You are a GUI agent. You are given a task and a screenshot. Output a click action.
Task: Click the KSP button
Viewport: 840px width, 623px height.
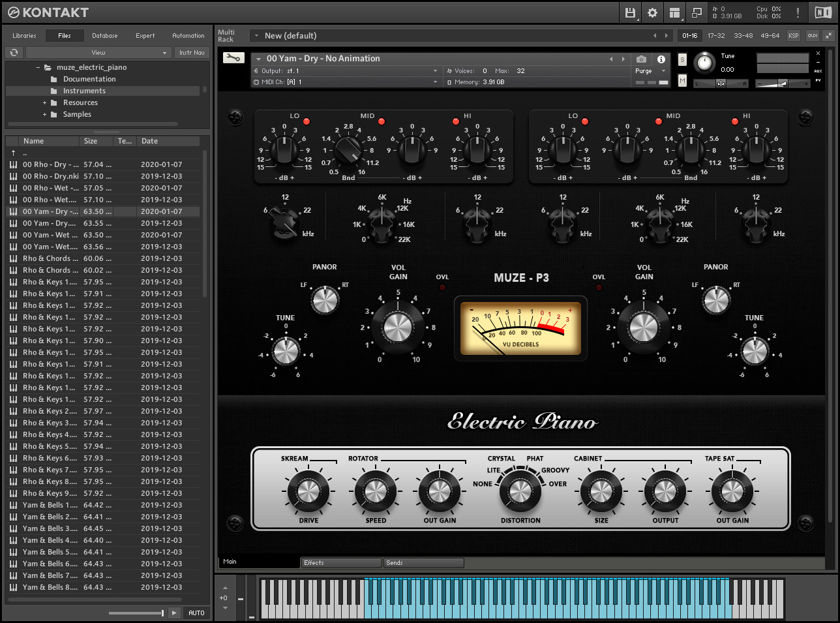[793, 35]
